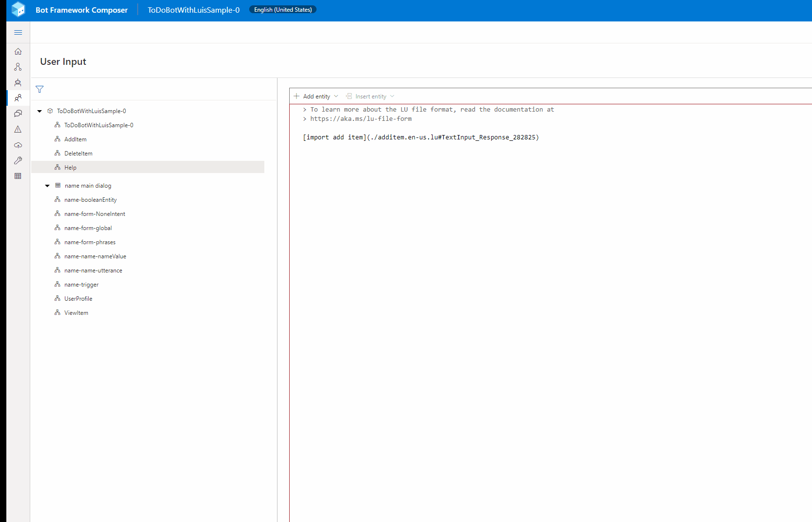
Task: Open Publish cloud icon in sidebar
Action: tap(18, 145)
